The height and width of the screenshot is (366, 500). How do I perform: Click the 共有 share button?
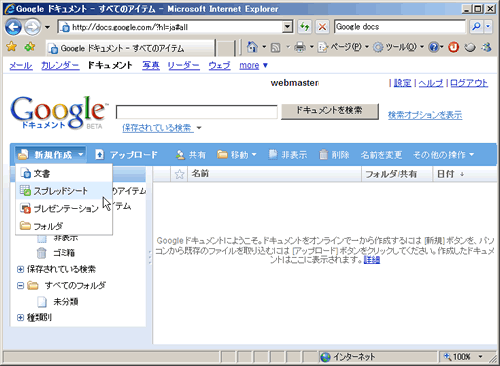(x=191, y=155)
